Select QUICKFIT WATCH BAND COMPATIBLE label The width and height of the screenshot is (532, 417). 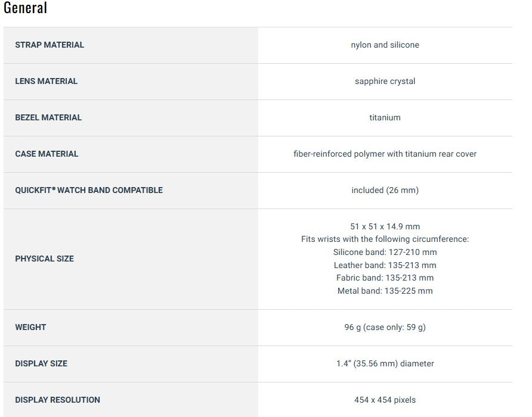[89, 190]
